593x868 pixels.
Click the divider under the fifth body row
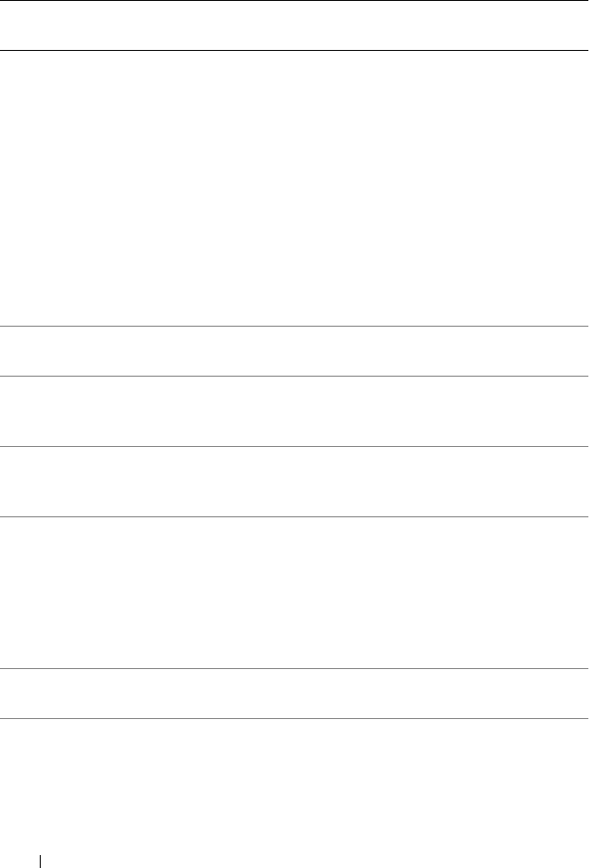coord(296,668)
